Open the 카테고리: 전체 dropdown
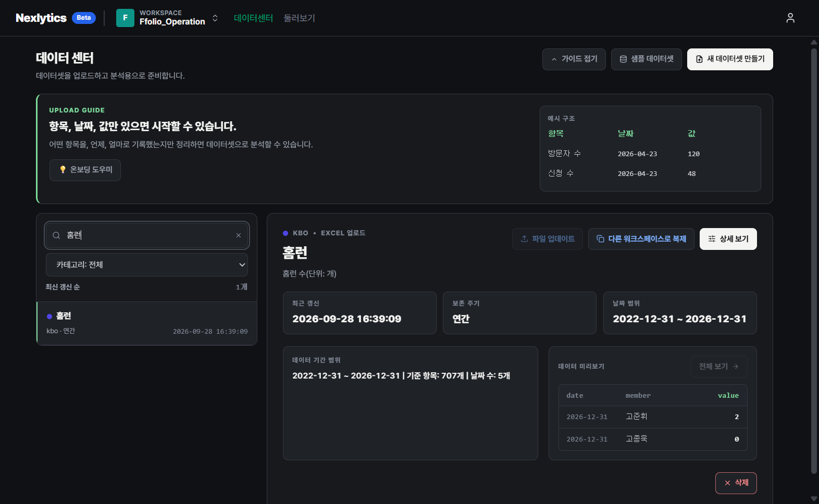This screenshot has width=819, height=504. 147,264
